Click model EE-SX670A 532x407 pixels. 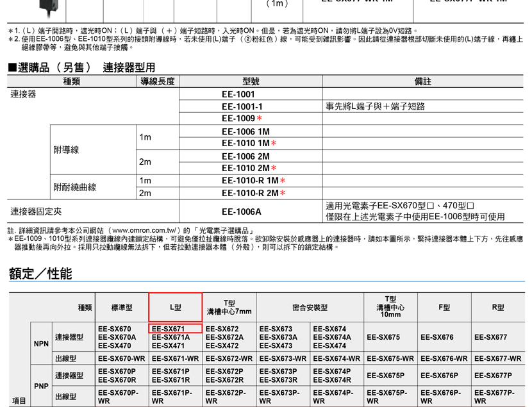[x=117, y=337]
